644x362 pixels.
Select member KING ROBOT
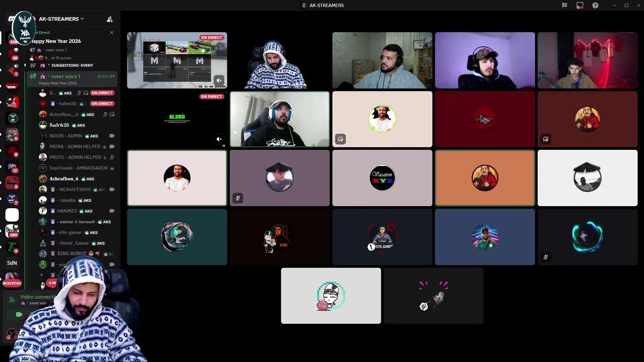pyautogui.click(x=76, y=253)
